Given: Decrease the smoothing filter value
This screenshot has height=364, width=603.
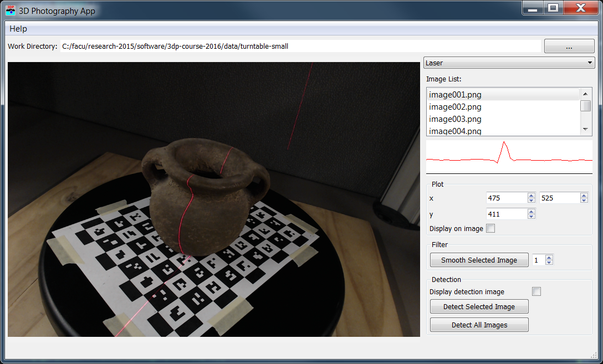Looking at the screenshot, I should [549, 263].
